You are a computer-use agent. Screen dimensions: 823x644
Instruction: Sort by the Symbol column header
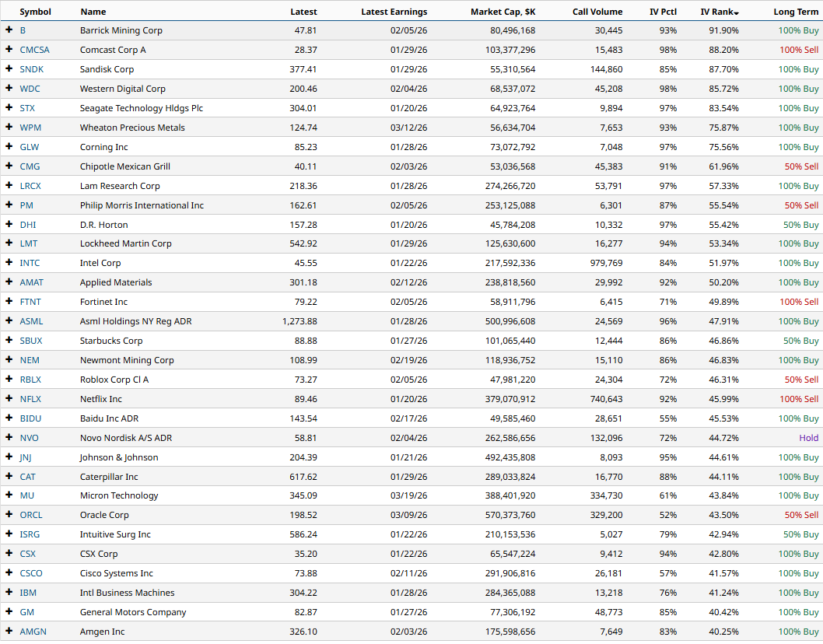pos(35,12)
